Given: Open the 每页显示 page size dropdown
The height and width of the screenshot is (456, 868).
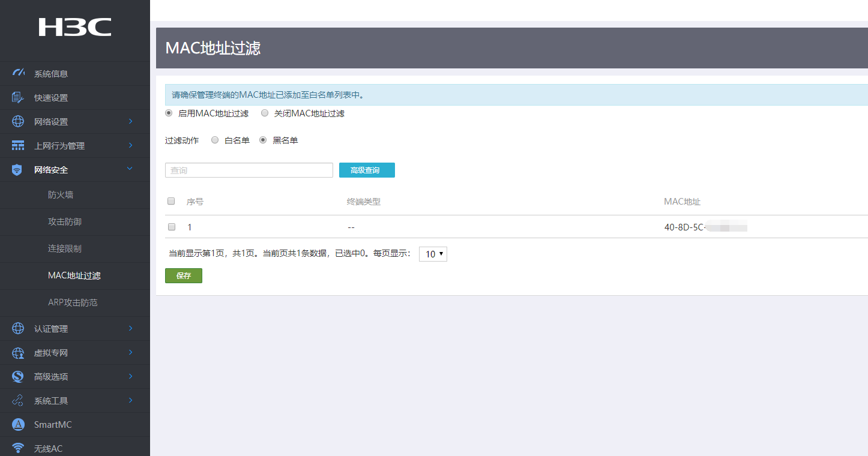Looking at the screenshot, I should coord(433,254).
